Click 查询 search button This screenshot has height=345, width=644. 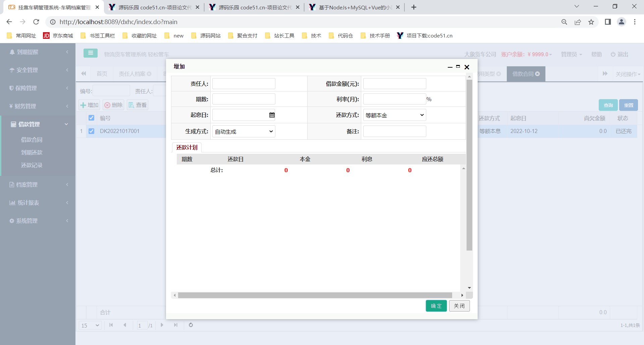[608, 105]
